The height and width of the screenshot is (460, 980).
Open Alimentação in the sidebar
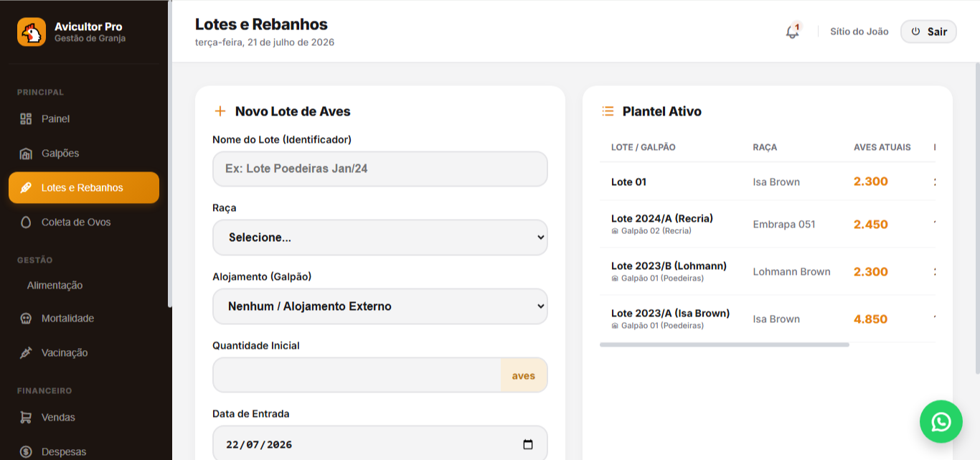(84, 286)
